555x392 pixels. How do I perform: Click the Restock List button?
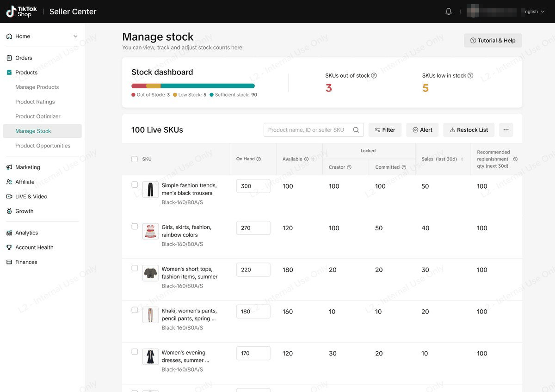coord(469,130)
